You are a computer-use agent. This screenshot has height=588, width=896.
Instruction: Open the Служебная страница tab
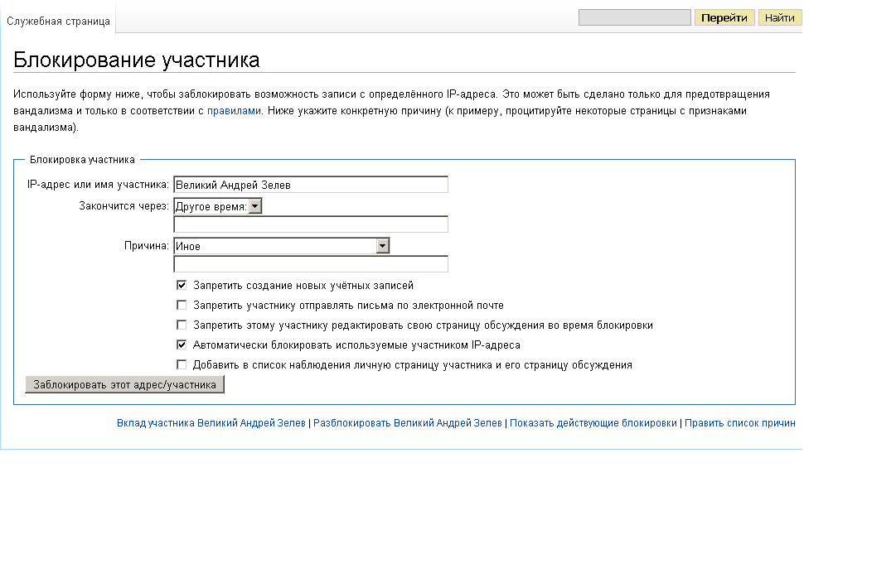pyautogui.click(x=58, y=22)
